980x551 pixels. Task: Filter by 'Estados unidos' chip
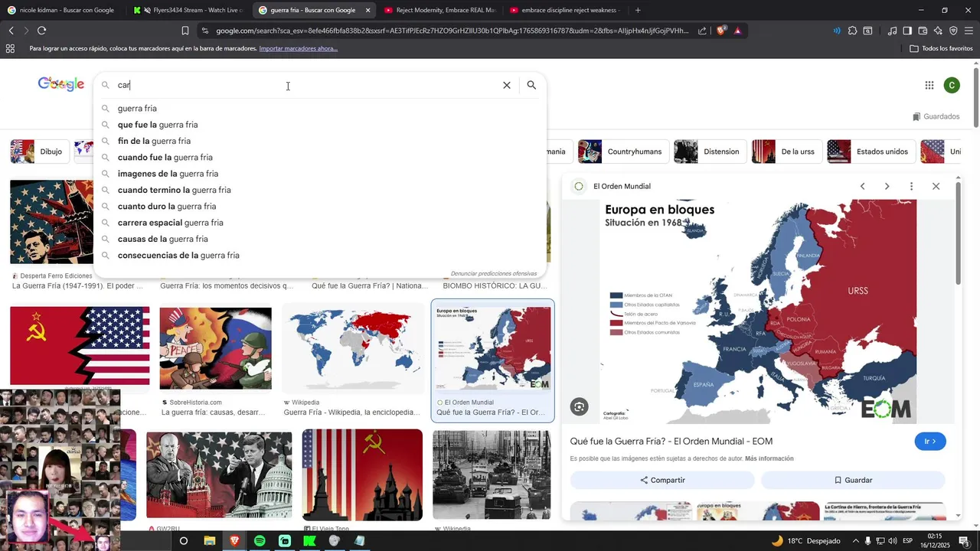871,152
